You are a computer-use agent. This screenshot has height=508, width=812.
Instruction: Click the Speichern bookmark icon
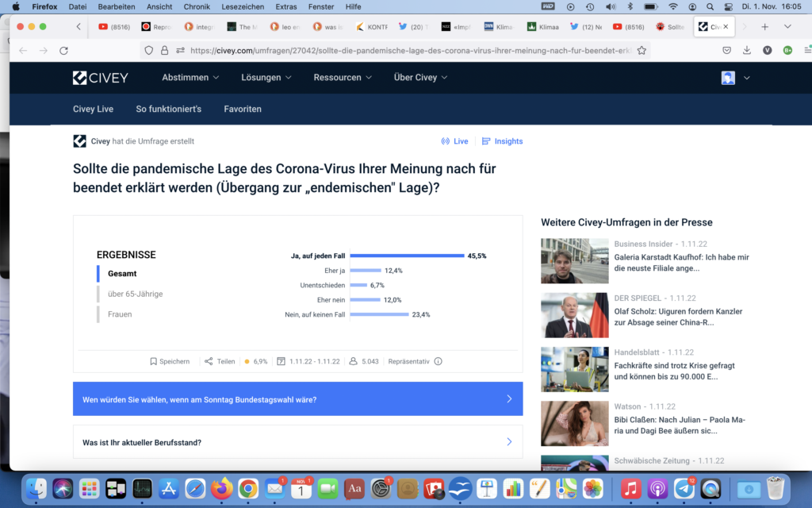[154, 361]
